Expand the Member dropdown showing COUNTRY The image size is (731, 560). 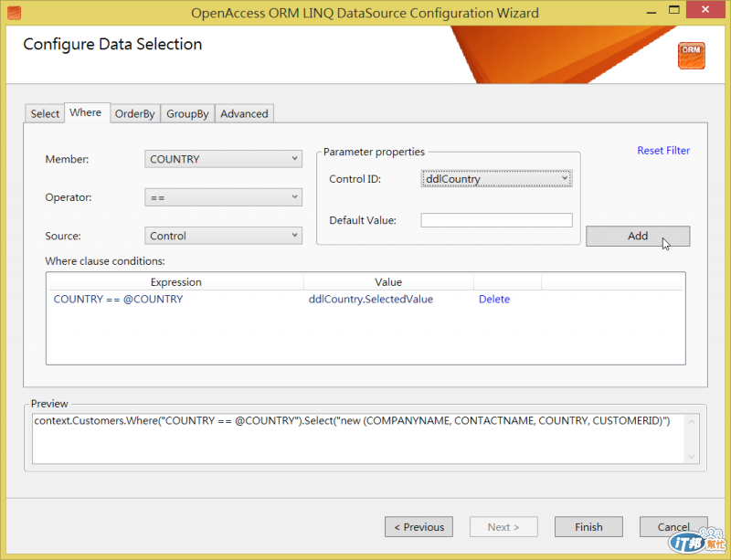(223, 159)
